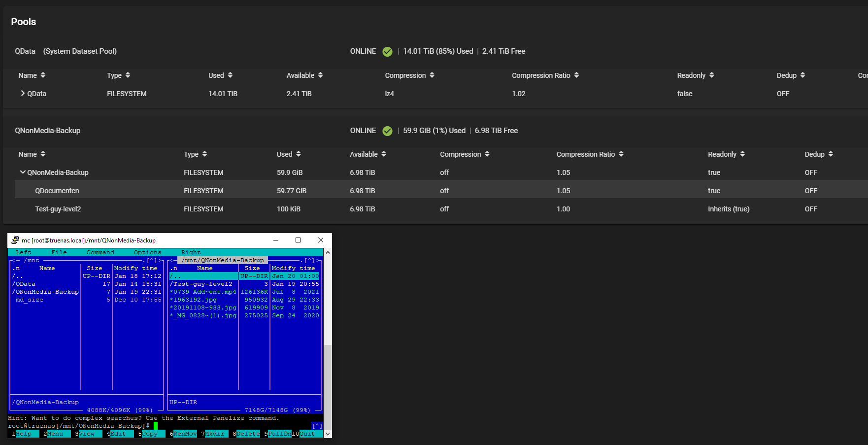The height and width of the screenshot is (445, 868).
Task: Sort QNonMedia-Backup table by Available arrows
Action: pos(384,154)
